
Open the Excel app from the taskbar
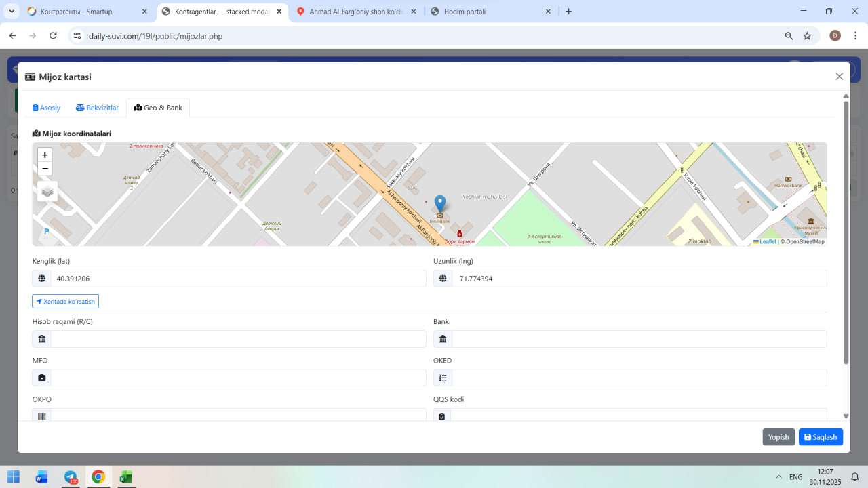[125, 477]
